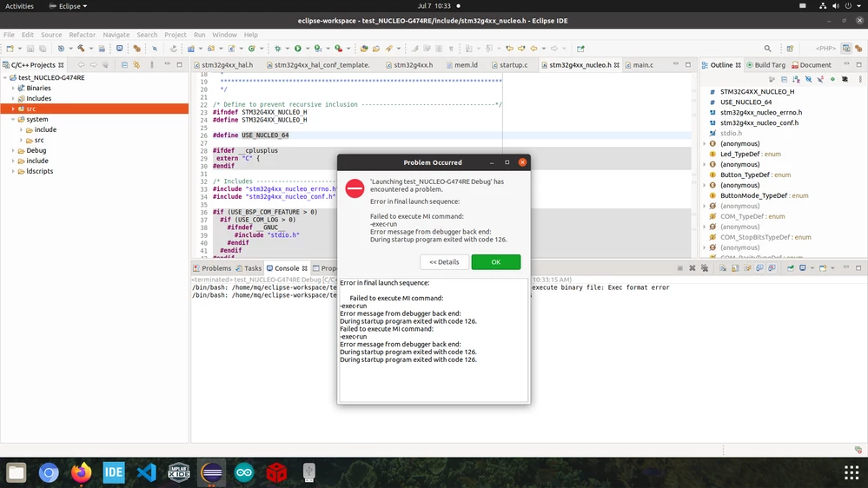Viewport: 868px width, 488px height.
Task: Click OK in Problem Occurred dialog
Action: point(496,262)
